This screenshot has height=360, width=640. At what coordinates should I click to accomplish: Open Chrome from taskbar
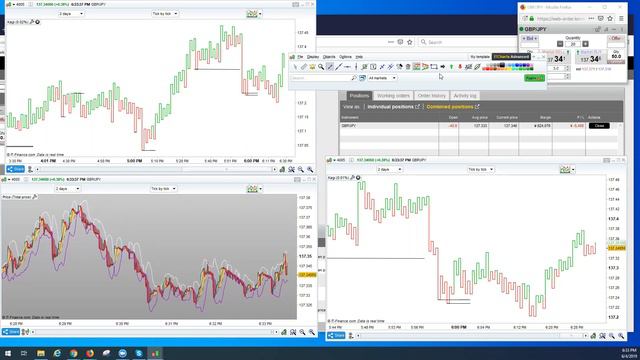pos(73,353)
